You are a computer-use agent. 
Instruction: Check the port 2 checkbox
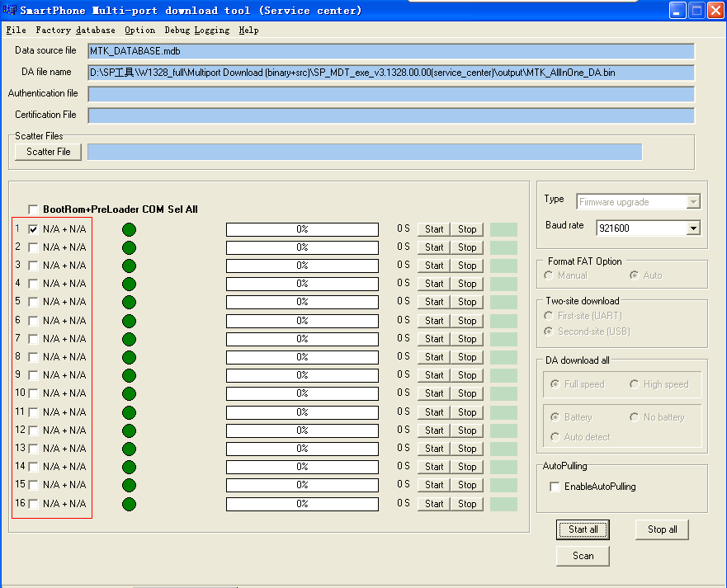pos(33,247)
